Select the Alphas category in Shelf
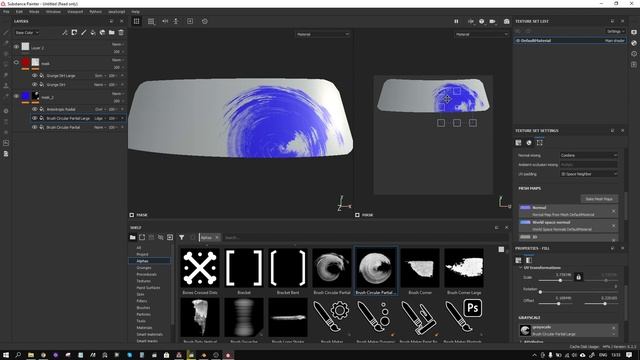640x360 pixels. click(x=149, y=261)
